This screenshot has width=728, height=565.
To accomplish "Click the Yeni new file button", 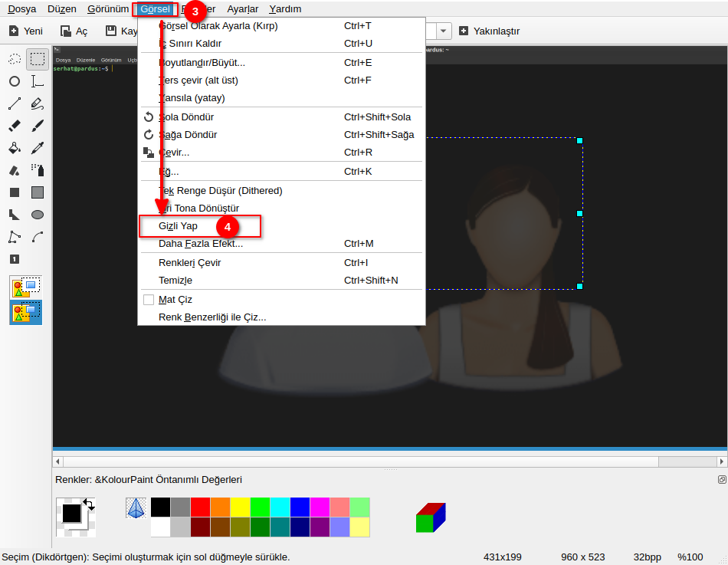I will pyautogui.click(x=25, y=31).
